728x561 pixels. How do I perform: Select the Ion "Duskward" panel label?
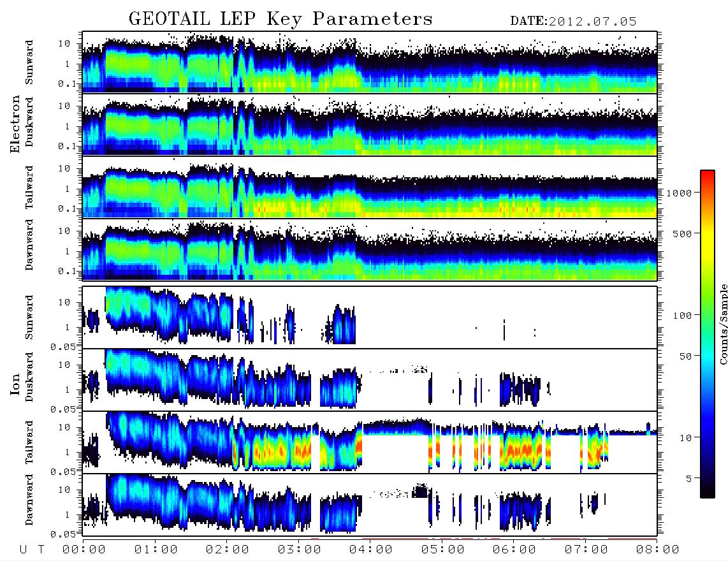click(x=29, y=377)
